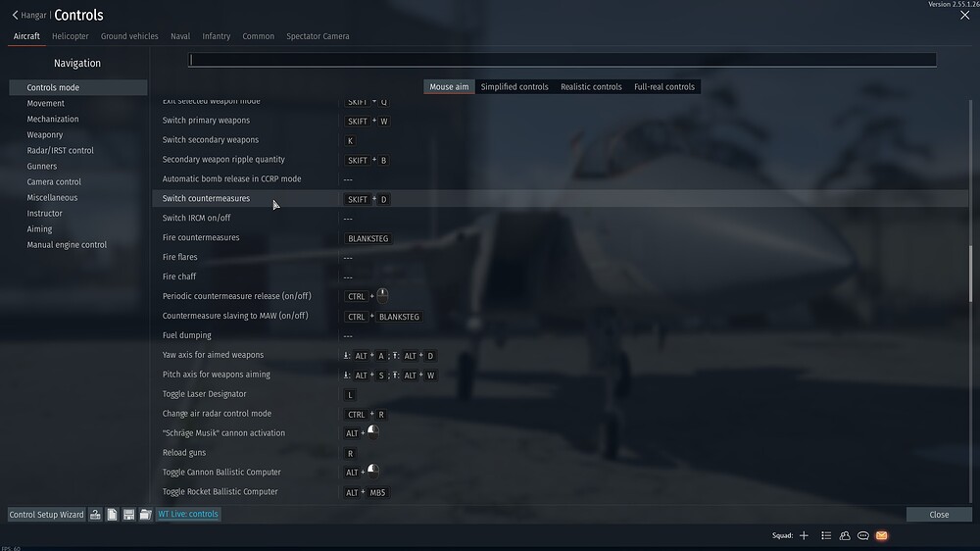Image resolution: width=980 pixels, height=551 pixels.
Task: Select the Mouse aim control mode
Action: pos(449,87)
